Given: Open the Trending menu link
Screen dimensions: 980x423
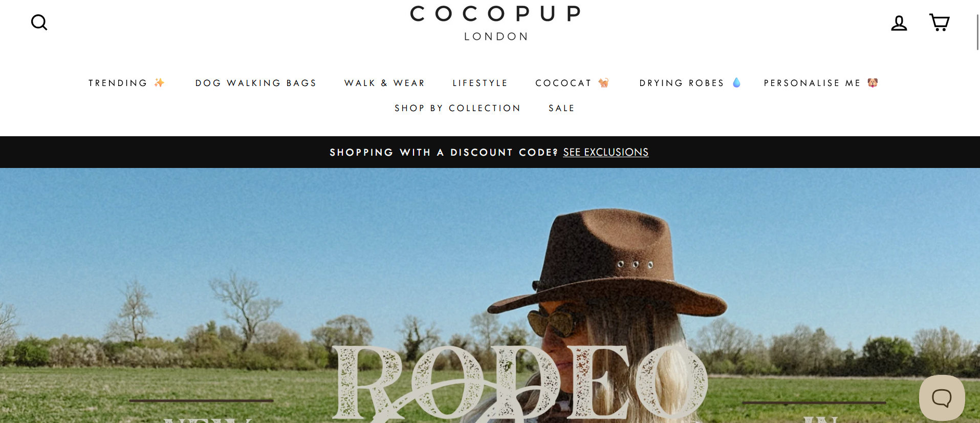Looking at the screenshot, I should coord(118,83).
